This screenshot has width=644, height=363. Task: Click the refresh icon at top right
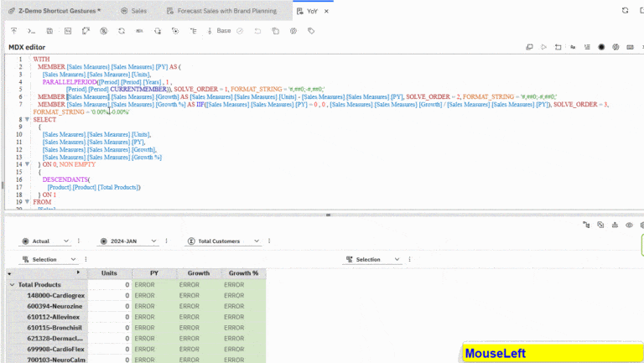625,11
